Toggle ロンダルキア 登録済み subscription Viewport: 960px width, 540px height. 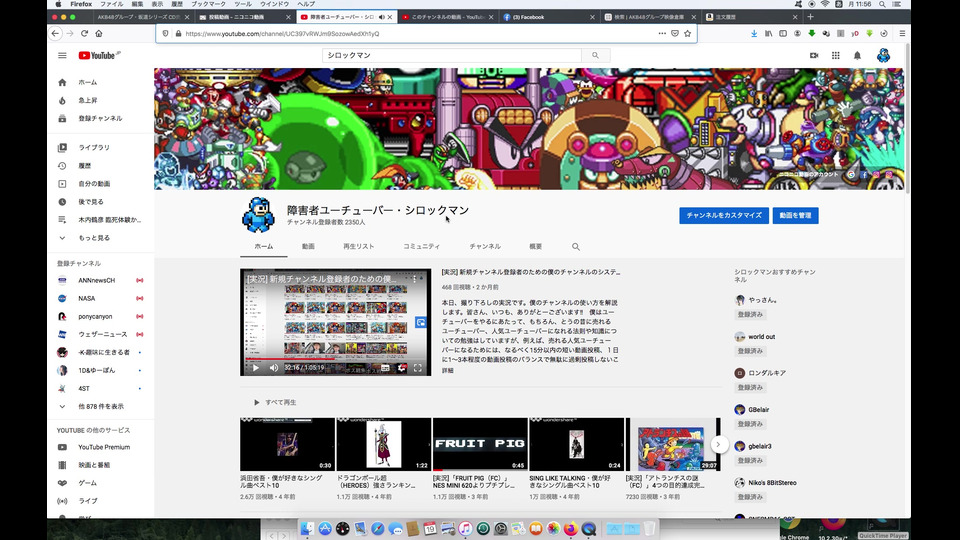coord(750,388)
